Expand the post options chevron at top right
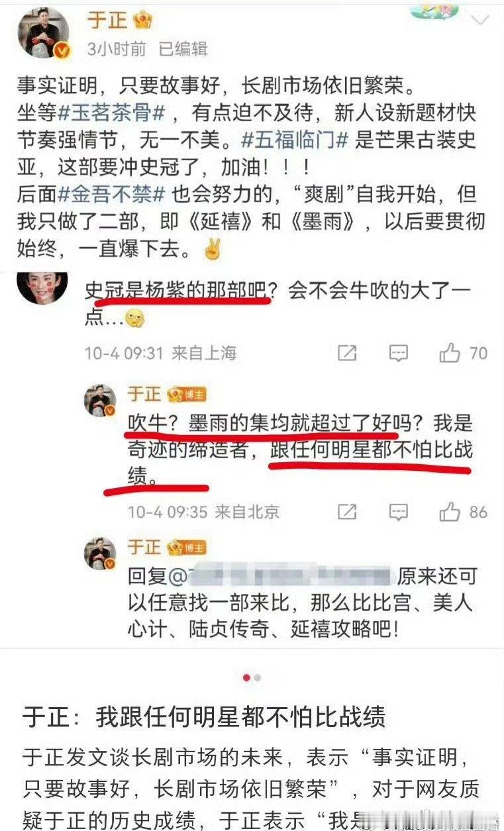Viewport: 504px width, 831px height. (x=479, y=20)
